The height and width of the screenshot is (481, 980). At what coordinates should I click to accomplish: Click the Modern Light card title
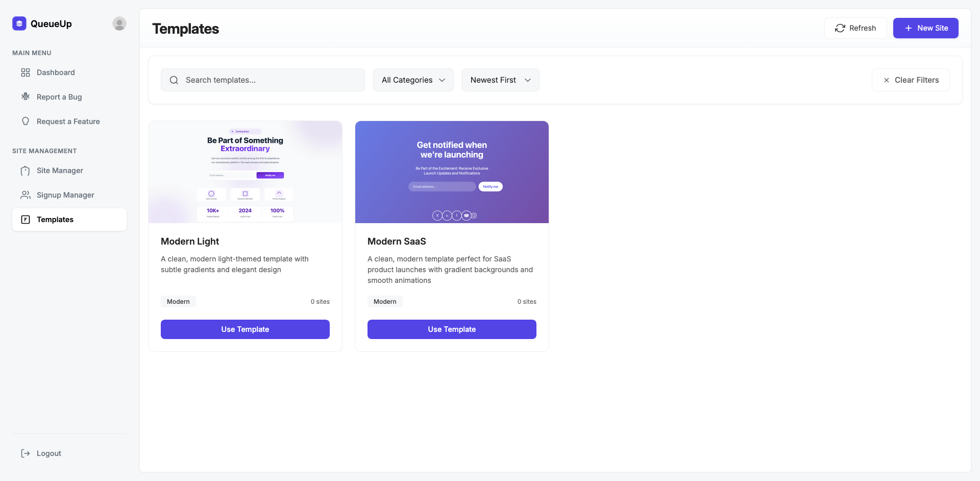pos(190,242)
